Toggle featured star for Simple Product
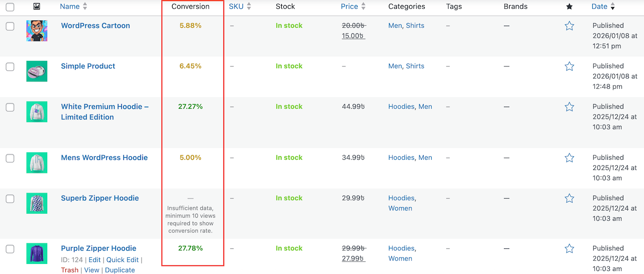This screenshot has height=274, width=644. pyautogui.click(x=569, y=66)
